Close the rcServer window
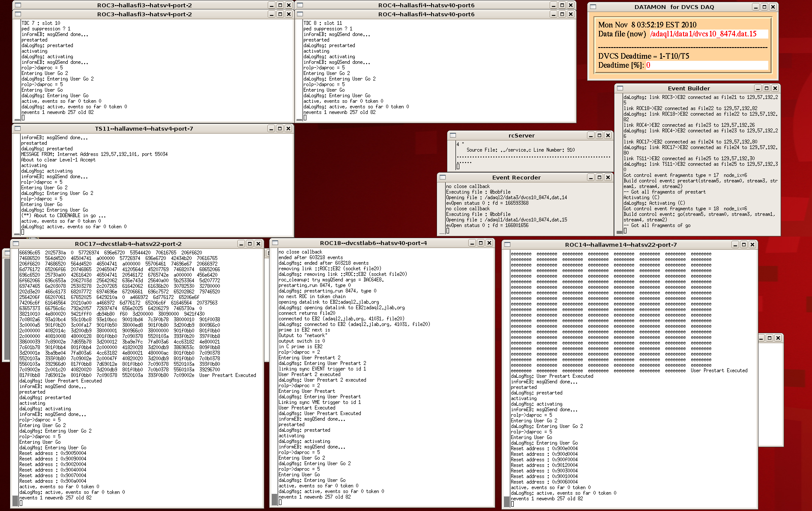 [608, 135]
